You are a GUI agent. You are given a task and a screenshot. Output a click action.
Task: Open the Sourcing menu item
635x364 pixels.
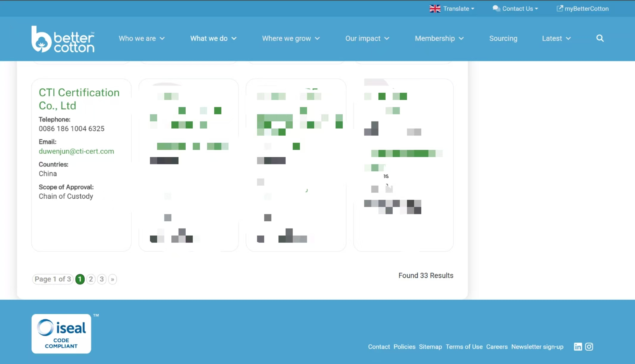(503, 38)
